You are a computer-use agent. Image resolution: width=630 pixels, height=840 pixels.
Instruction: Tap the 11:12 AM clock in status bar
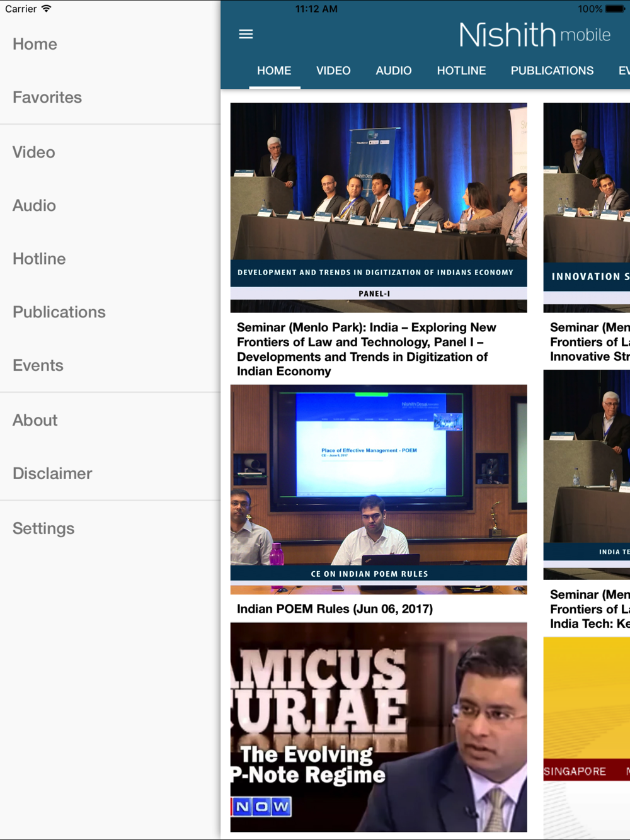coord(316,9)
